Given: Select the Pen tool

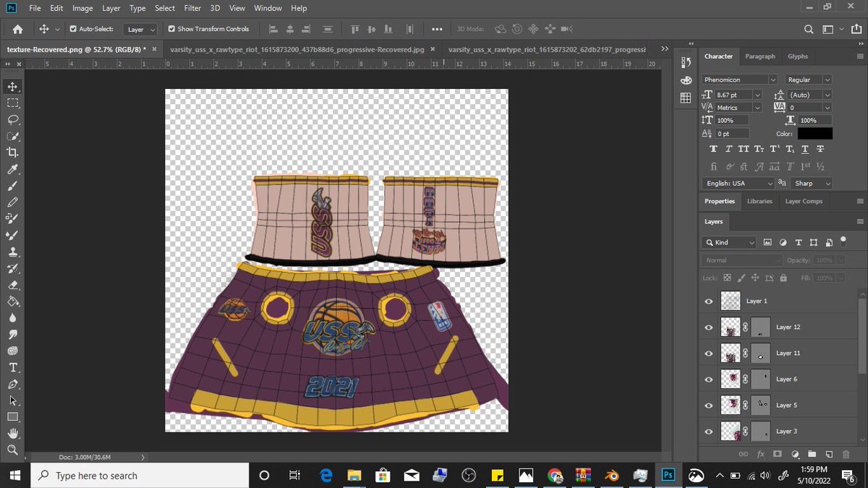Looking at the screenshot, I should 12,384.
